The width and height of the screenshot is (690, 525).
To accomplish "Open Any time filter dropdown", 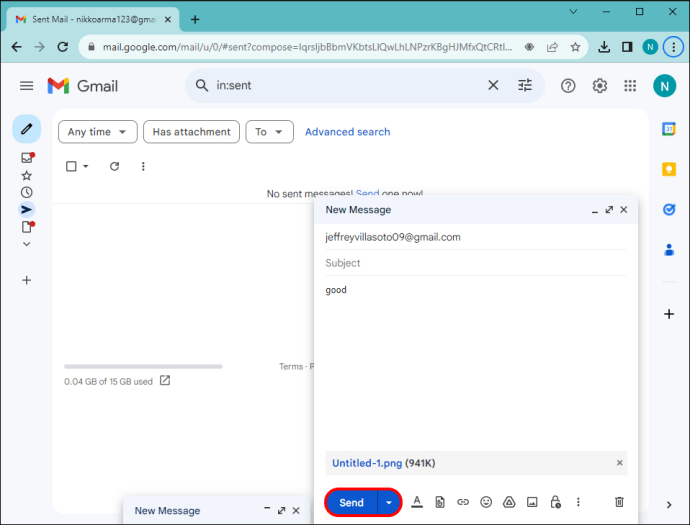I will coord(98,132).
